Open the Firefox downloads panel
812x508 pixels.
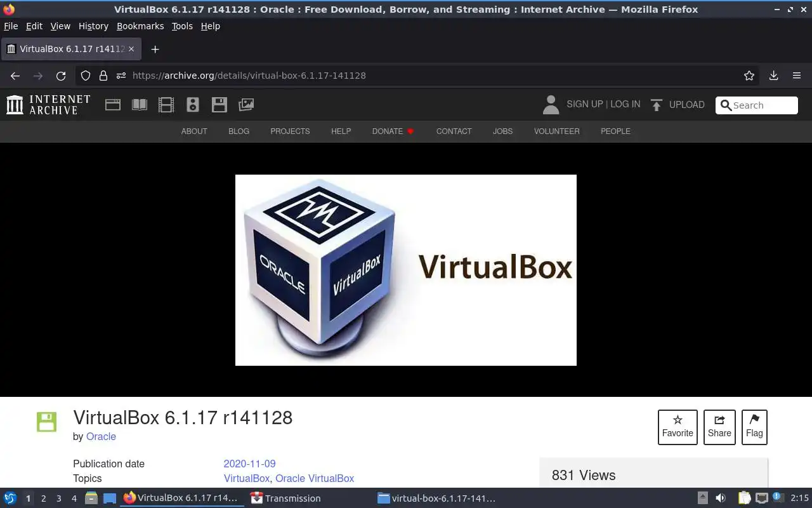pos(774,76)
